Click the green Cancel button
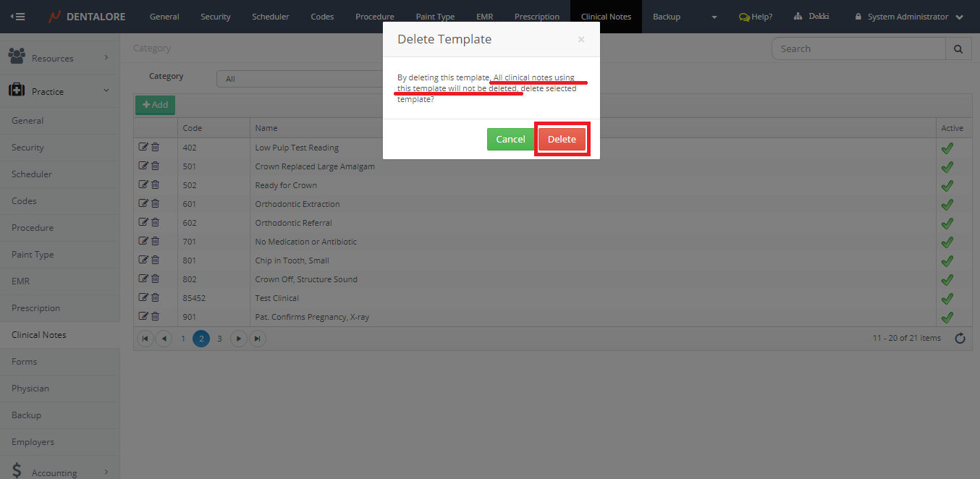Screen dimensions: 980x479 click(x=510, y=139)
